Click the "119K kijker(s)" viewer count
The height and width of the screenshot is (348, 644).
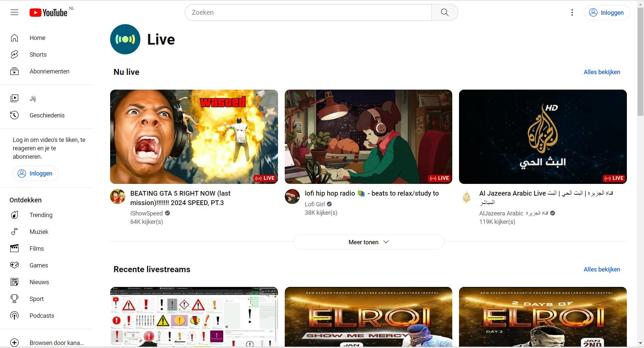click(497, 222)
